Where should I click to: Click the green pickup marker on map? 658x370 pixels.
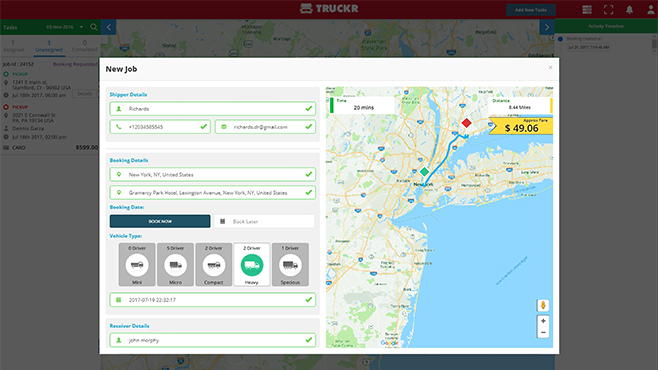424,172
